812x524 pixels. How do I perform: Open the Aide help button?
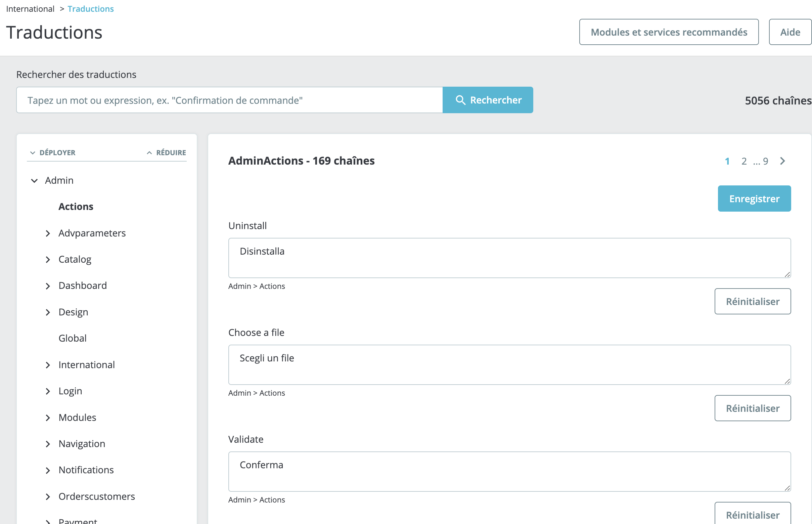pyautogui.click(x=790, y=32)
